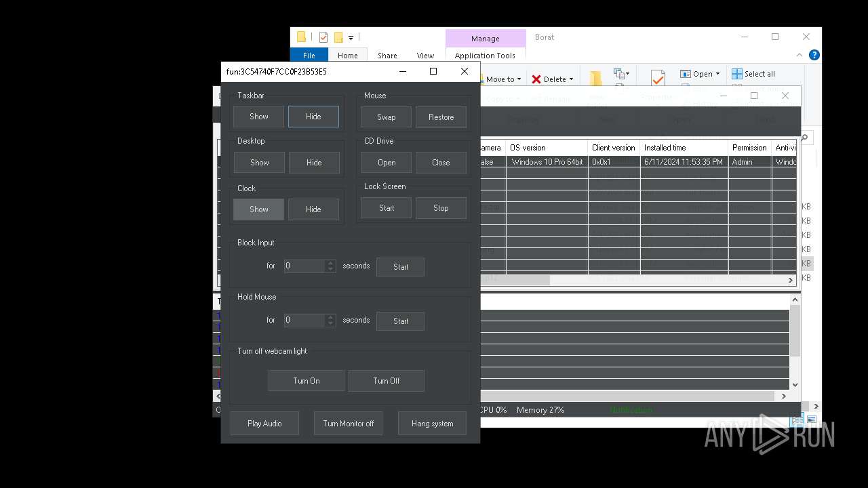Viewport: 868px width, 488px height.
Task: Click client list horizontal scrollbar right arrow
Action: (791, 280)
